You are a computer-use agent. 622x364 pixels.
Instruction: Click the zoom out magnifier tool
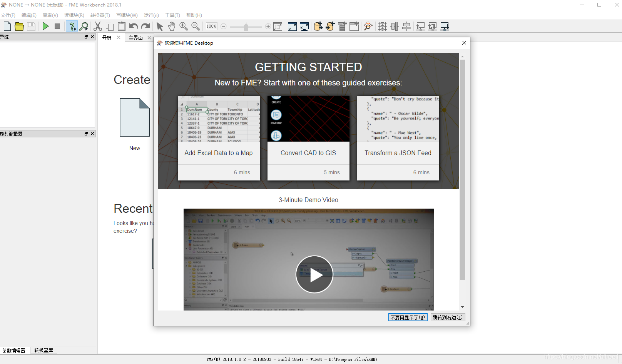tap(196, 26)
